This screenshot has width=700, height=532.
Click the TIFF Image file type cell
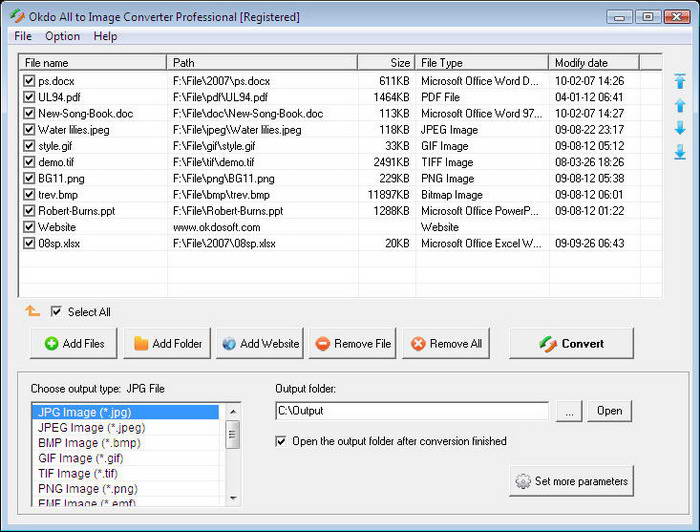coord(447,162)
